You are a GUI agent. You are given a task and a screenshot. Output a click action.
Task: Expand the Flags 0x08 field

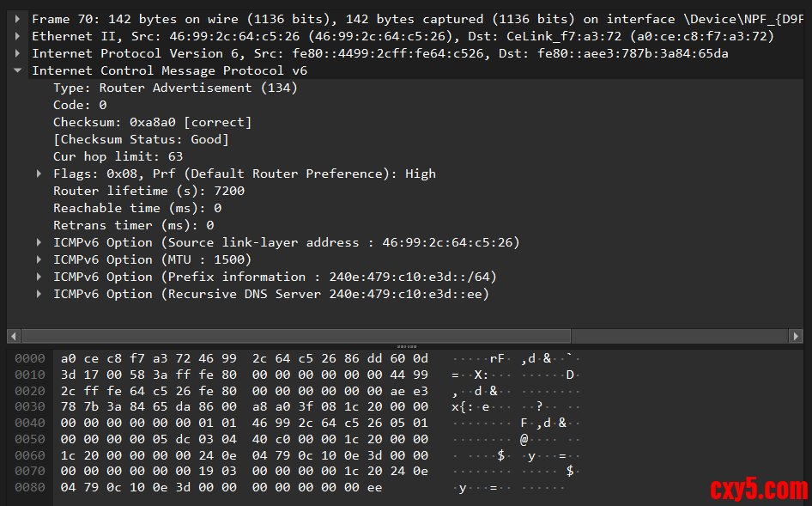[x=39, y=174]
